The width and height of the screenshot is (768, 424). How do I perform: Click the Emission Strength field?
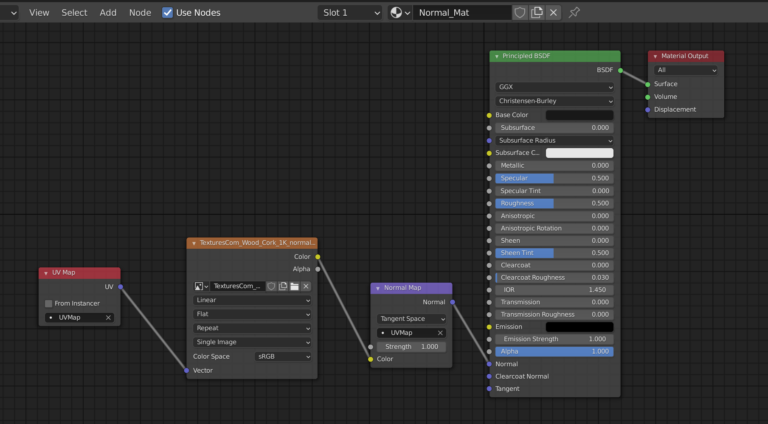coord(554,339)
